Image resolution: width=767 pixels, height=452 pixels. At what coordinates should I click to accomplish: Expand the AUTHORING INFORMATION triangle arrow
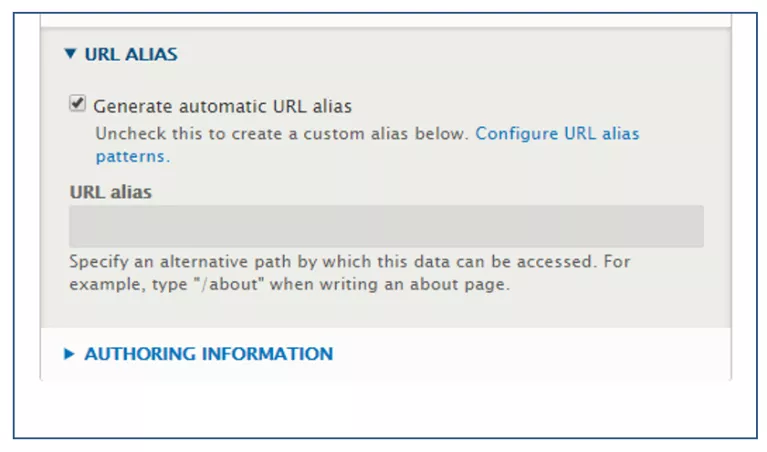(69, 354)
